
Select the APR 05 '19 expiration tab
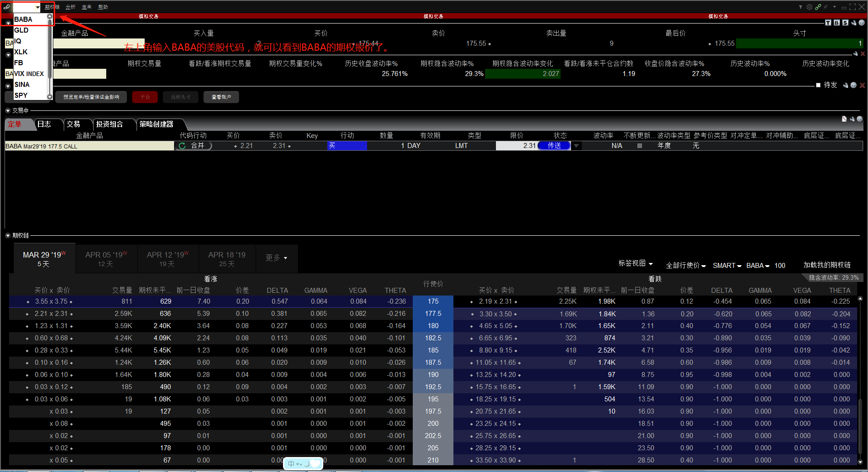(x=106, y=259)
